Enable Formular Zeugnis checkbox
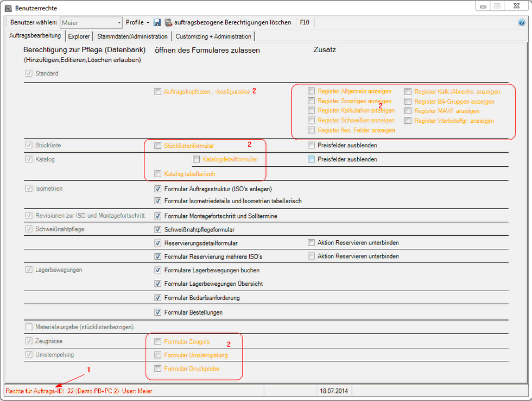Screen dimensions: 532x401 (x=158, y=342)
